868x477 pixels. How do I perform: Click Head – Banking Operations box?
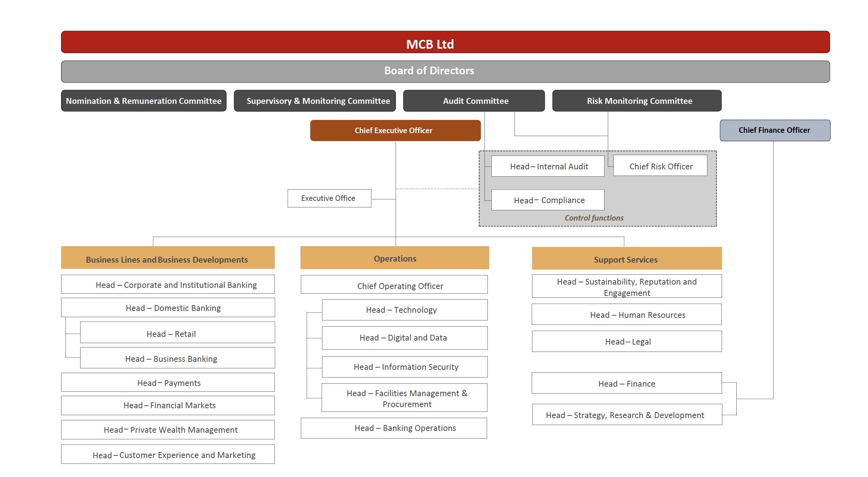point(394,428)
